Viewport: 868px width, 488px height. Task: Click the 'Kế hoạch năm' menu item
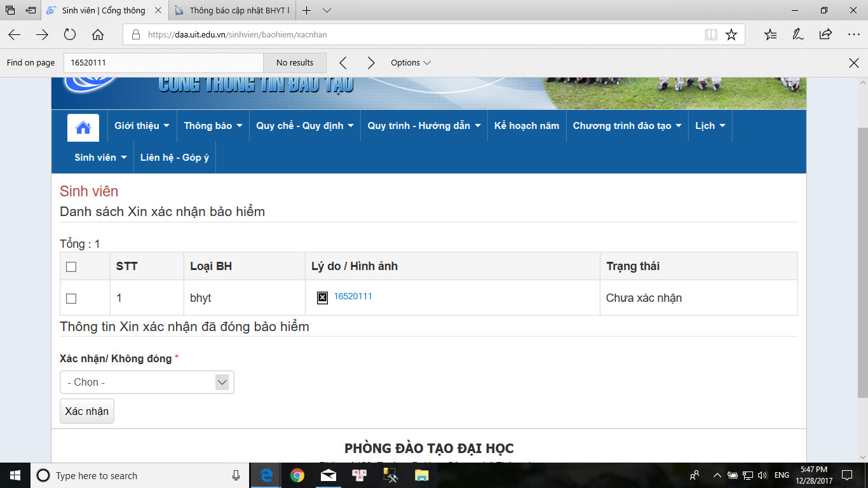[526, 125]
